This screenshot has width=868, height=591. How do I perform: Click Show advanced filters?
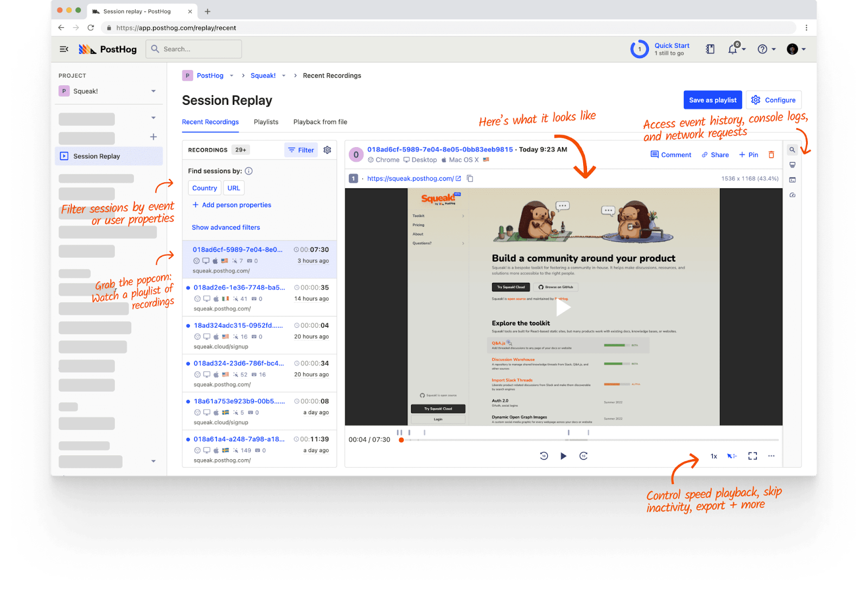[226, 227]
